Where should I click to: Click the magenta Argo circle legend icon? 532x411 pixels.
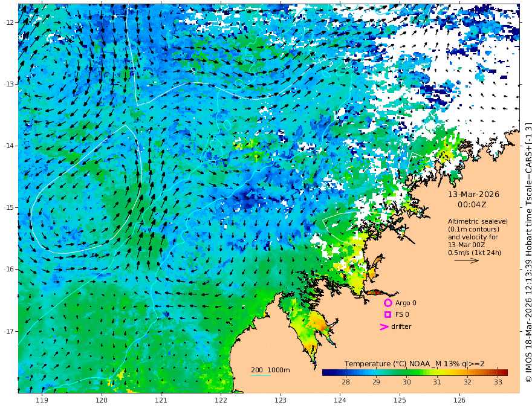click(388, 303)
